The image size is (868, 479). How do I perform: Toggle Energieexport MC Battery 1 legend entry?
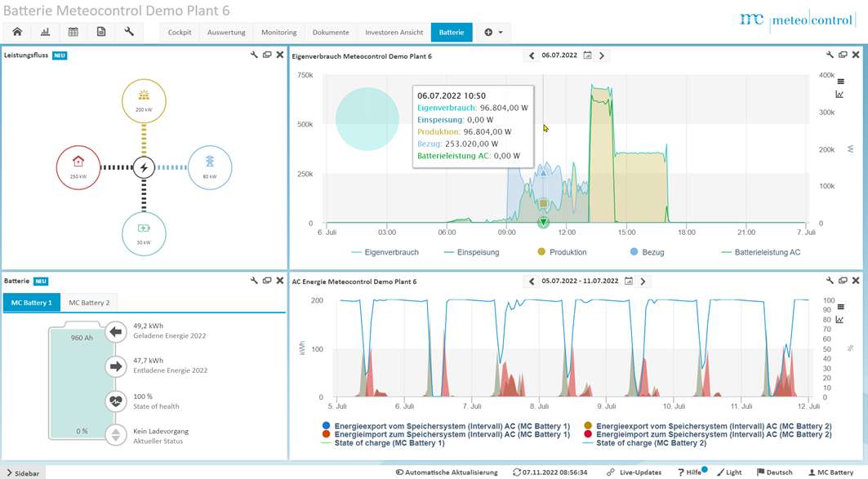coord(446,426)
